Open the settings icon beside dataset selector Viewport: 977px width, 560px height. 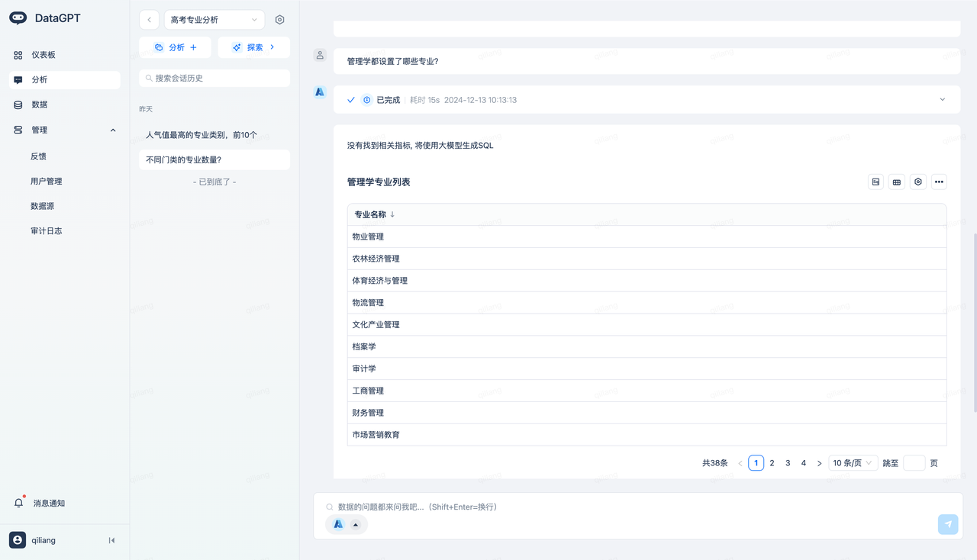(279, 20)
